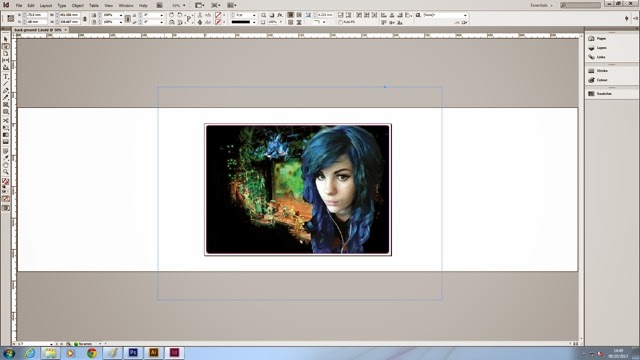Open the Layout menu
The width and height of the screenshot is (640, 360).
(46, 6)
